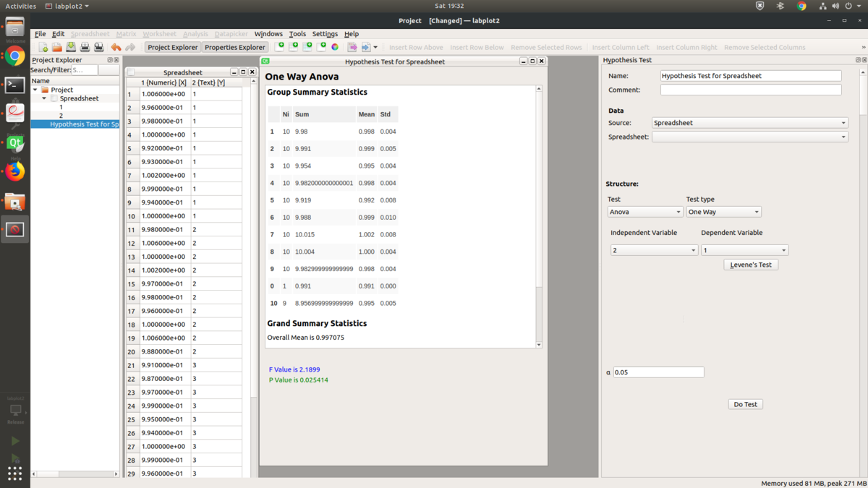Click the alpha value input field
This screenshot has height=488, width=868.
pyautogui.click(x=658, y=372)
